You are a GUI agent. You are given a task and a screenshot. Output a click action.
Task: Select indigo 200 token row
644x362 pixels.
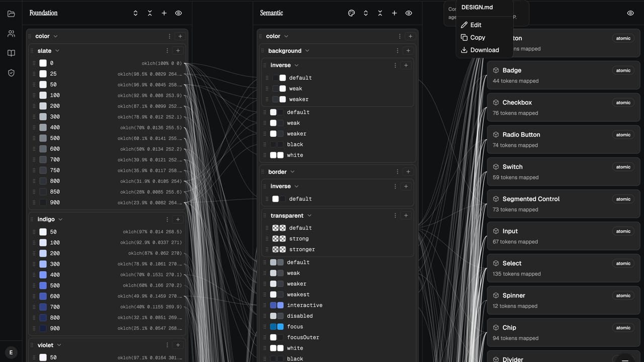click(108, 253)
